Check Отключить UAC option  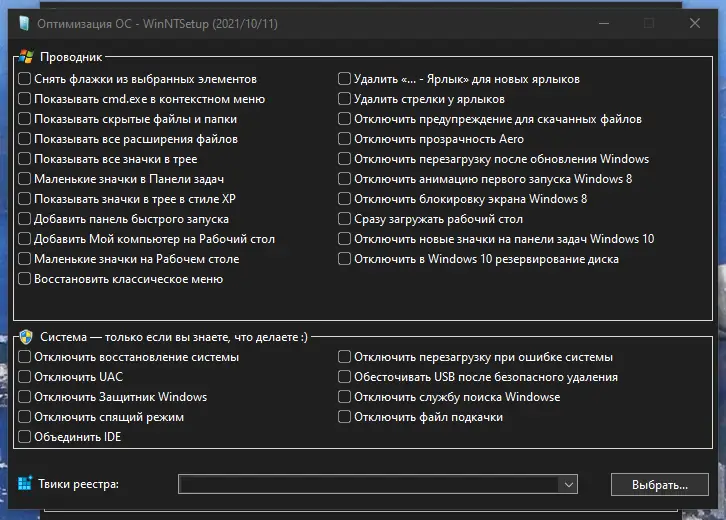(x=25, y=377)
